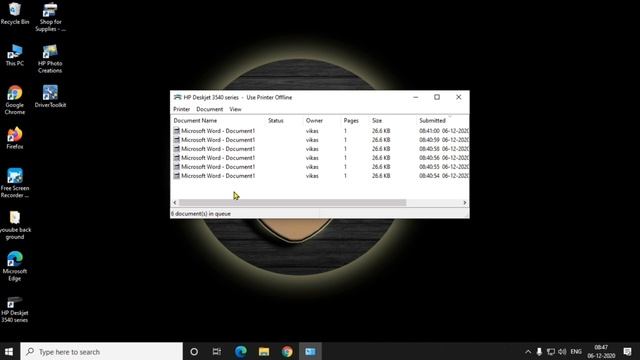Click the printer icon in title bar

[177, 97]
